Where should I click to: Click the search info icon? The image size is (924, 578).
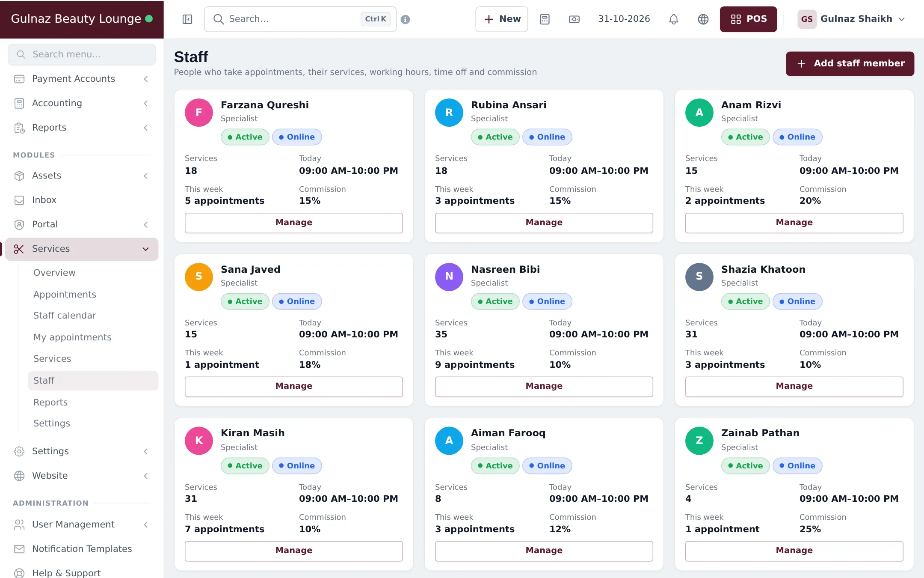click(406, 19)
